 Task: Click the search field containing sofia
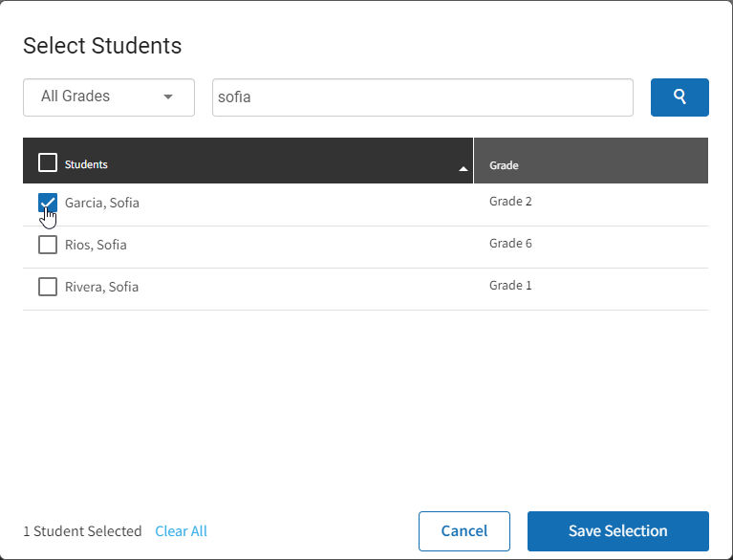click(422, 97)
